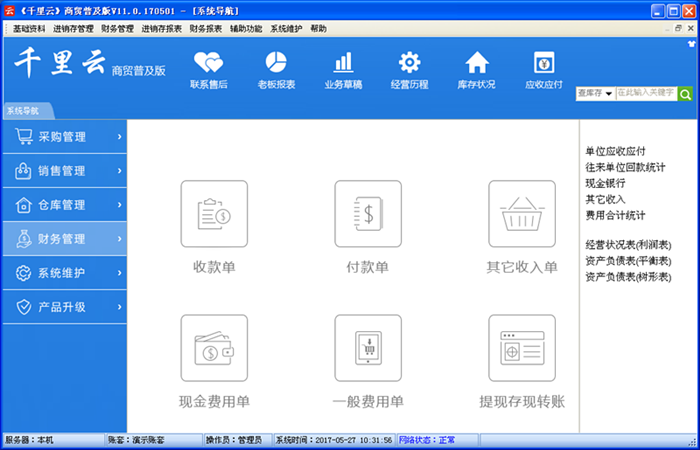Image resolution: width=700 pixels, height=450 pixels.
Task: Expand 系统维护 sidebar section
Action: [x=64, y=273]
